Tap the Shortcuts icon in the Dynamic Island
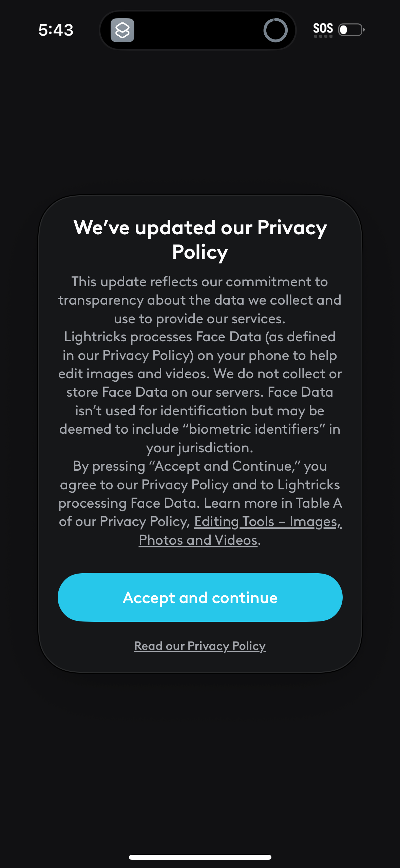The height and width of the screenshot is (868, 400). [x=122, y=30]
